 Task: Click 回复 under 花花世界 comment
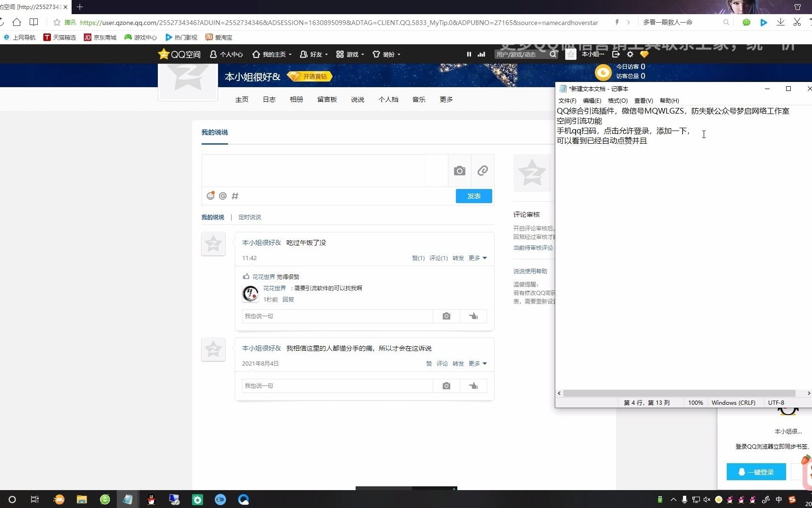[x=288, y=299]
